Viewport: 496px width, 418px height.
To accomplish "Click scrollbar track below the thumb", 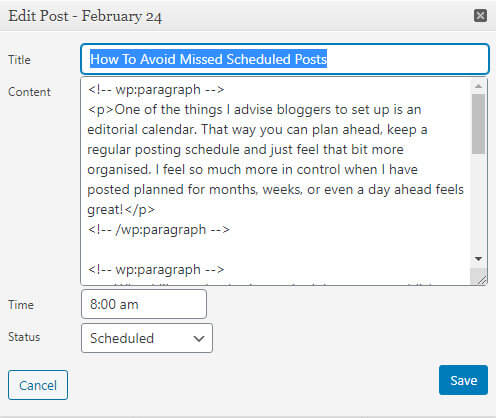I will pyautogui.click(x=478, y=203).
